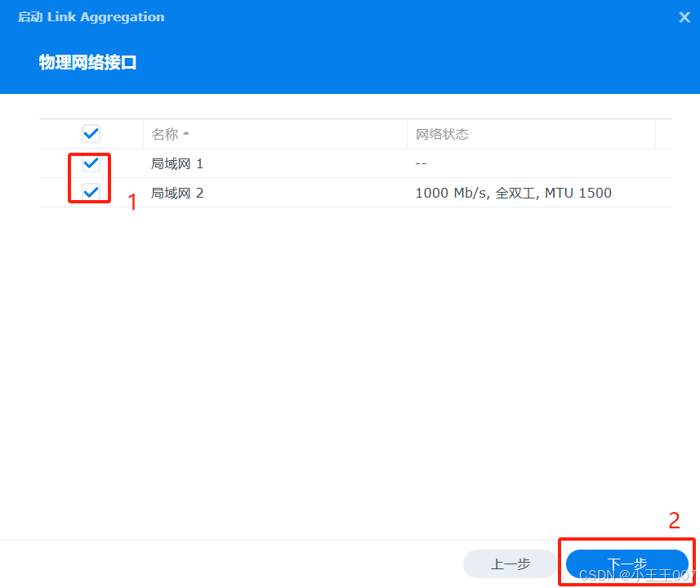Click the 物理网络接口 heading
Viewport: 700px width, 588px height.
(87, 62)
